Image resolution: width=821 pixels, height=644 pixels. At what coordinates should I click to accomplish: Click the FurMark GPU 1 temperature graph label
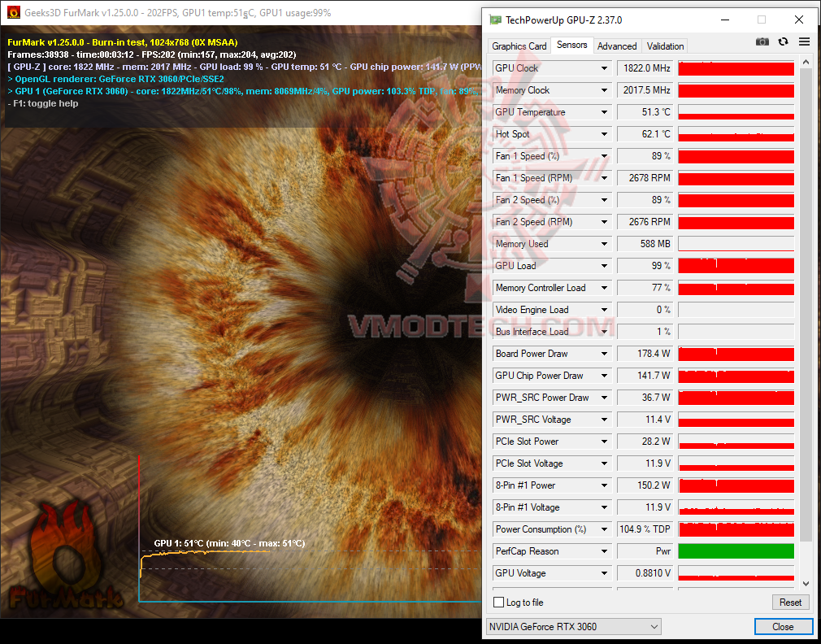229,543
